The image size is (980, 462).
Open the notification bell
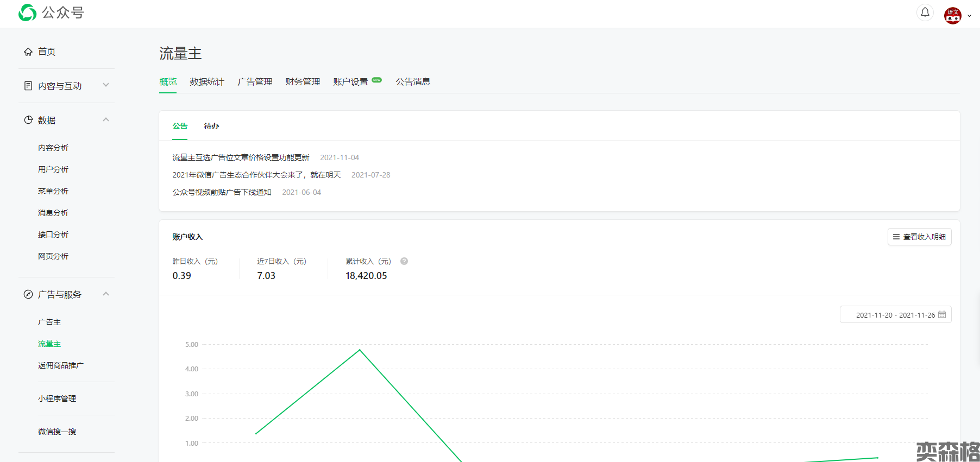tap(925, 12)
